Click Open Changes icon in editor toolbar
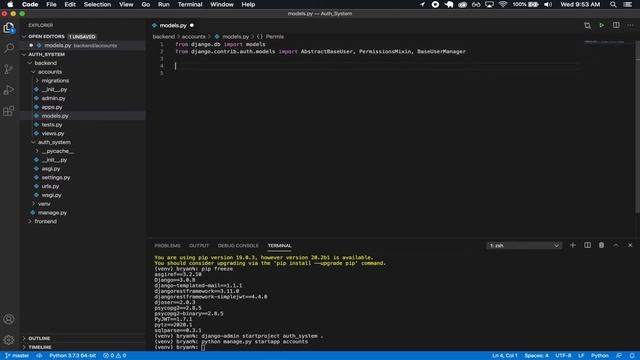The height and width of the screenshot is (360, 640). [587, 25]
